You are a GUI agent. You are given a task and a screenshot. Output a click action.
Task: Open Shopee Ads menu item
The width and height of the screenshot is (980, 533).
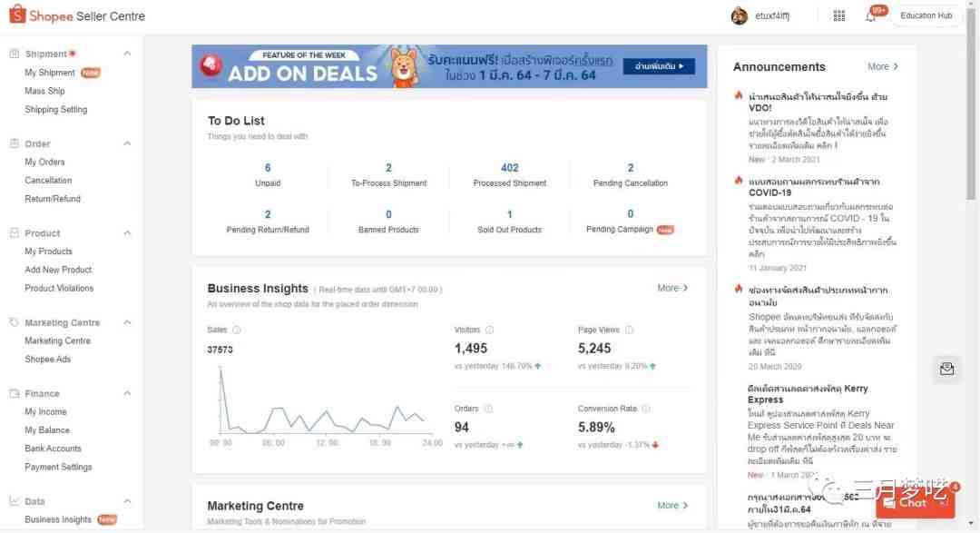pyautogui.click(x=47, y=359)
